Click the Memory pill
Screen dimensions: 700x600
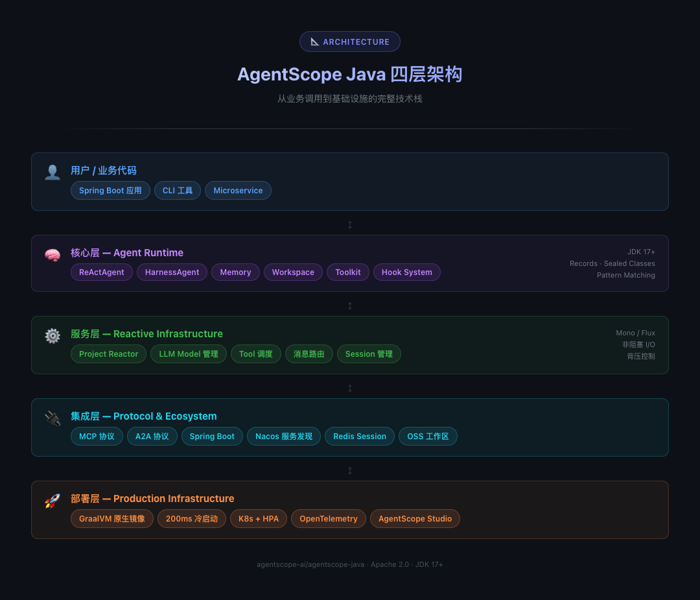tap(236, 272)
